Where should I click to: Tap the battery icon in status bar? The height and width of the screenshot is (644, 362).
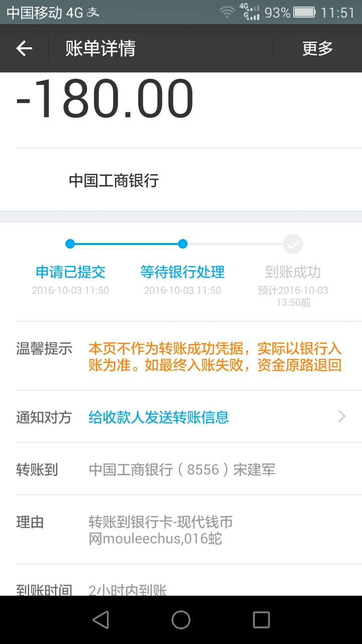pyautogui.click(x=304, y=12)
